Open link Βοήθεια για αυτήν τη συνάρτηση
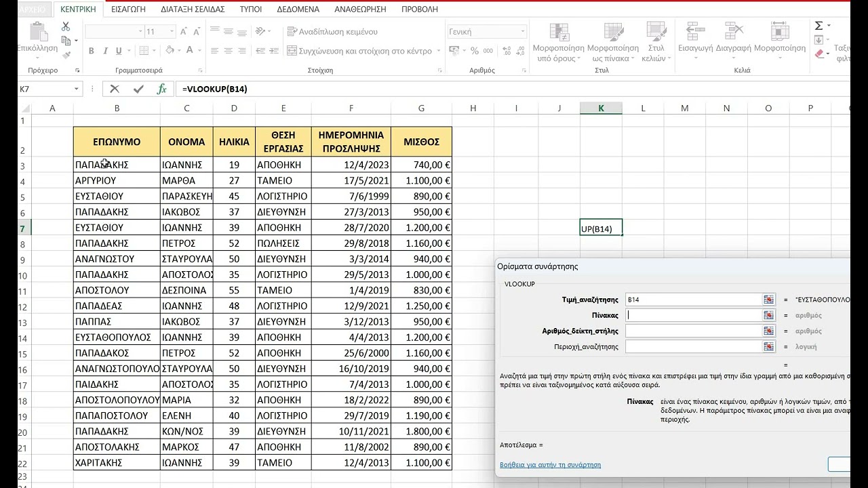Screen dimensions: 868x488 (550, 465)
